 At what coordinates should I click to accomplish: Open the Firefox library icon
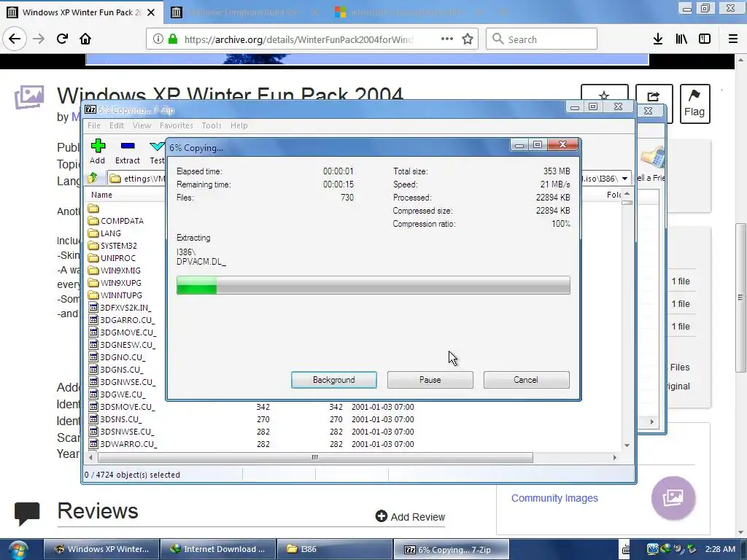click(x=681, y=39)
